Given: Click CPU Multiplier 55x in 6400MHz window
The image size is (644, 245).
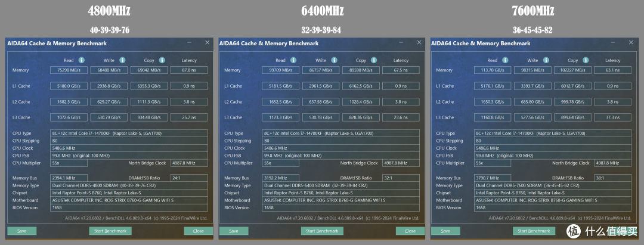Looking at the screenshot, I should coord(280,163).
